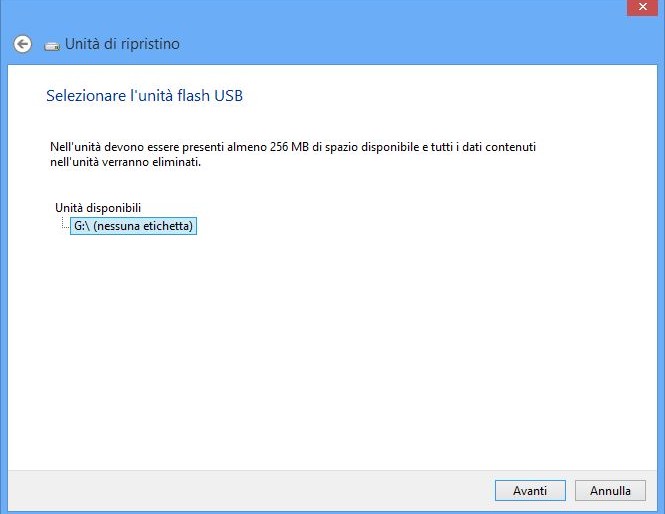Viewport: 665px width, 514px height.
Task: Click the gray footer area left of Avanti
Action: [250, 490]
